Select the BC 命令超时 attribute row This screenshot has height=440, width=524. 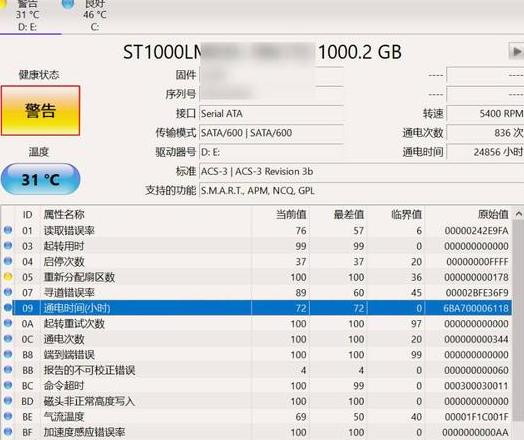[257, 386]
